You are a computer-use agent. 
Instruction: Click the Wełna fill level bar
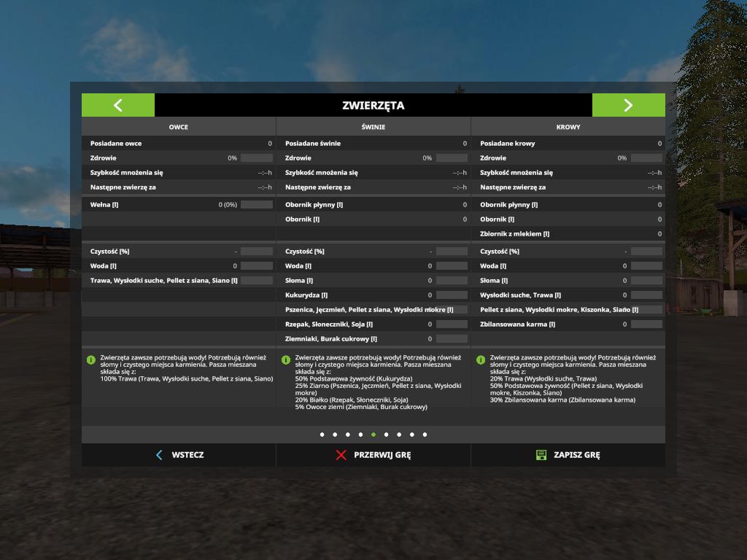[257, 205]
